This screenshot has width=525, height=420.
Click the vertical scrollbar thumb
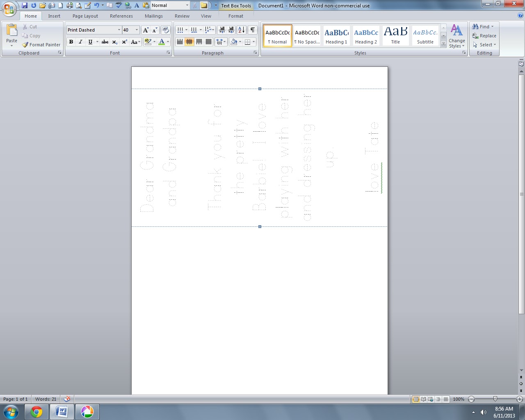tap(521, 194)
